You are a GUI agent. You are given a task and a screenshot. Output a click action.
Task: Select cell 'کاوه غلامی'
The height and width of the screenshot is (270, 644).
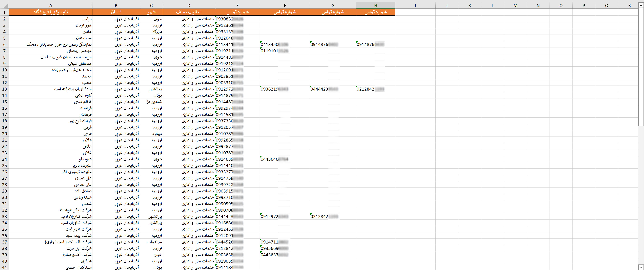[51, 95]
